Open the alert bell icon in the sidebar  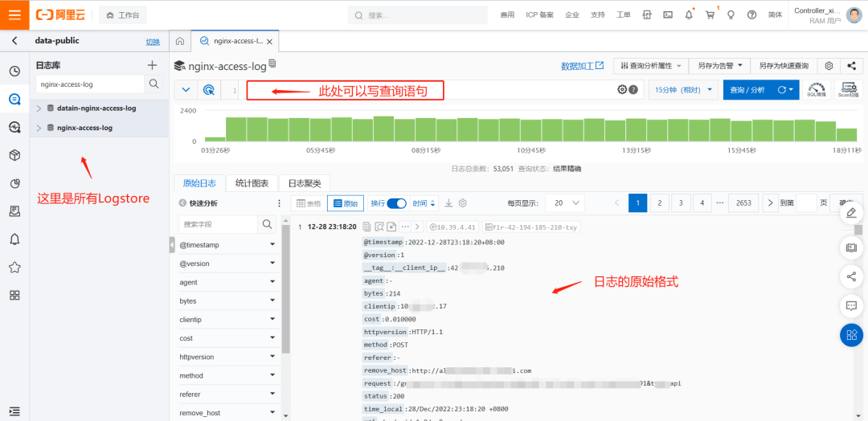point(15,239)
